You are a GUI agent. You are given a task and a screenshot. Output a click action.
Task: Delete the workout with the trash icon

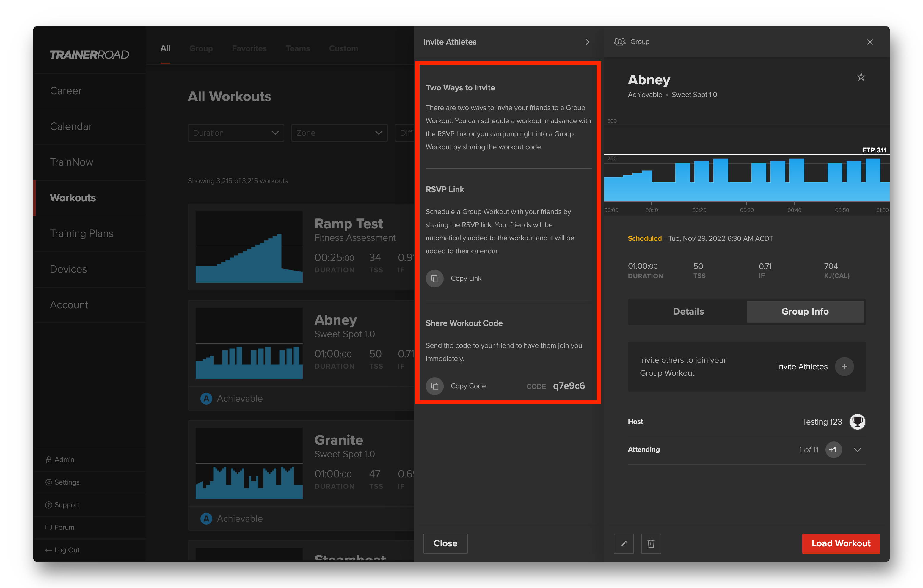[651, 543]
